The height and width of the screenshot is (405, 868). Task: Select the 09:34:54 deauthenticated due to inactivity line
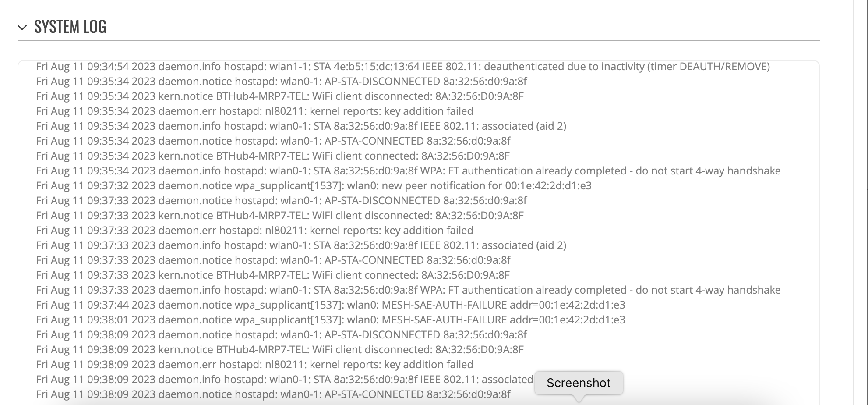[x=403, y=67]
